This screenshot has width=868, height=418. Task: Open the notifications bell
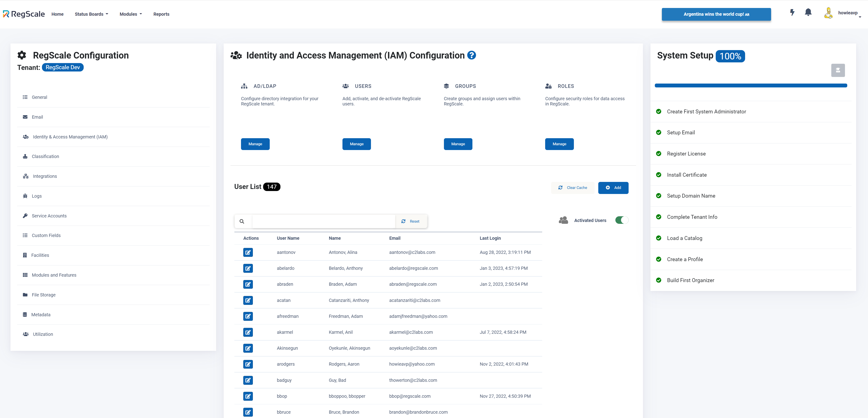(808, 13)
